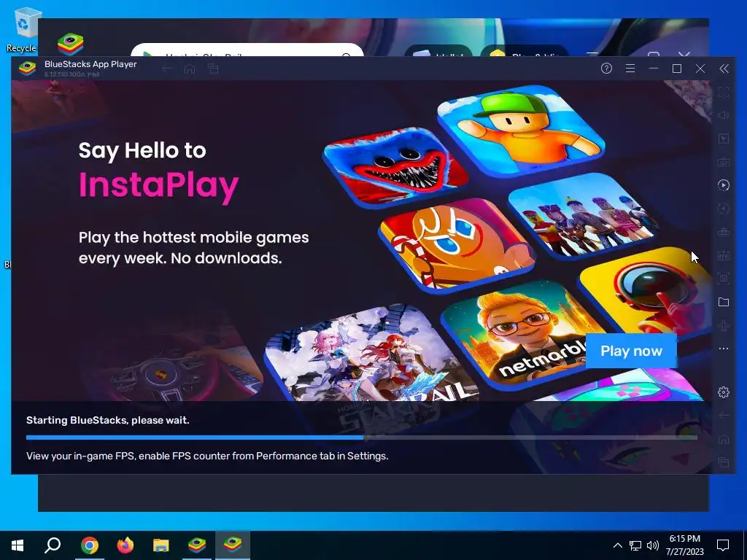The height and width of the screenshot is (560, 747).
Task: Click sidebar icon above the screenshot camera
Action: point(723,255)
